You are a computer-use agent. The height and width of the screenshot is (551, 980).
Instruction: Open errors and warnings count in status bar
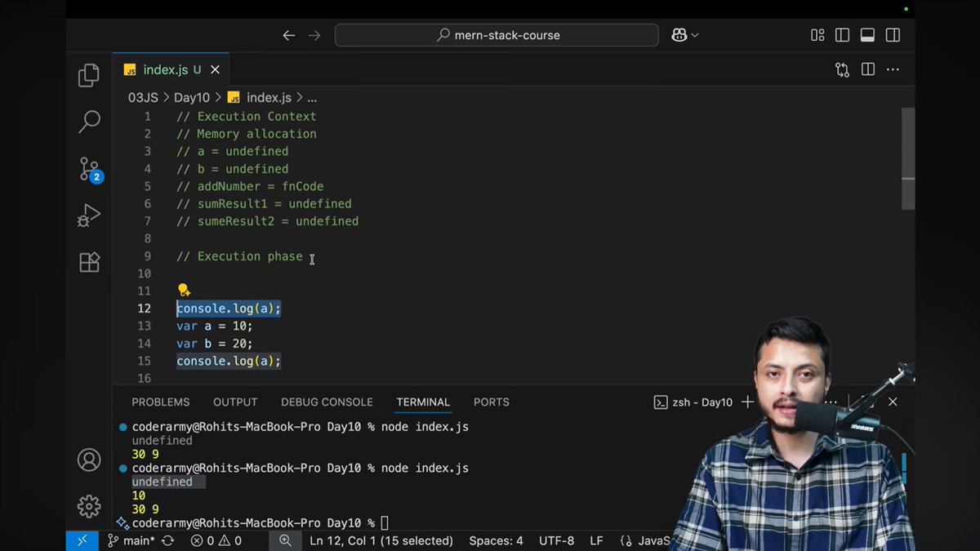(216, 540)
